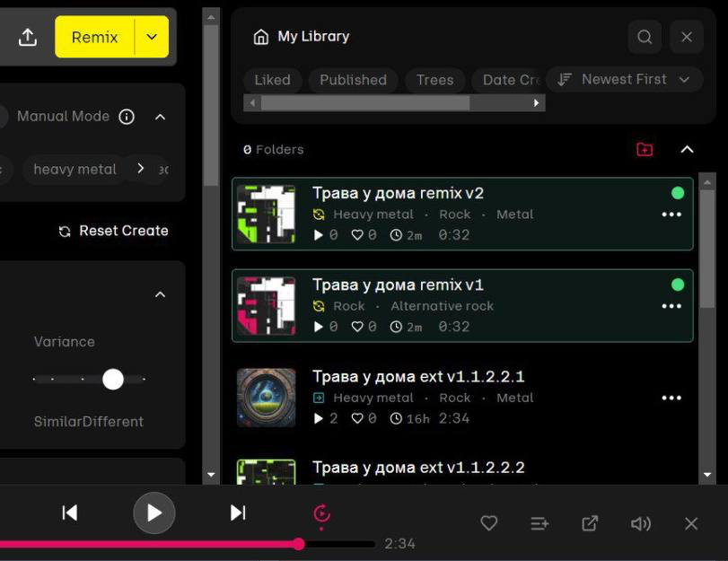Click the Трава у дома remix v2 title

click(x=398, y=193)
